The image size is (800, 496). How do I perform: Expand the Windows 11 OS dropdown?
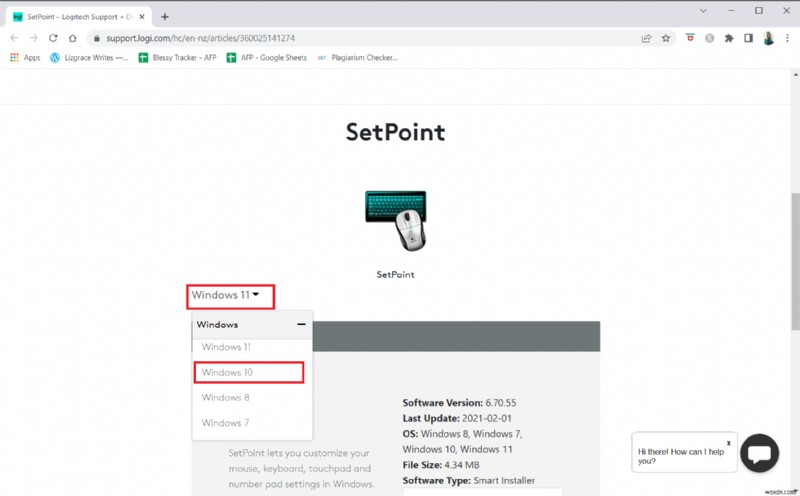[230, 295]
